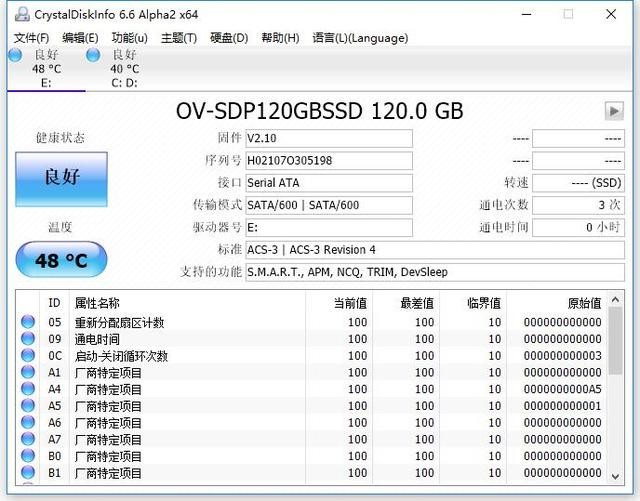
Task: Click the scroll up arrow of attribute list
Action: (616, 300)
